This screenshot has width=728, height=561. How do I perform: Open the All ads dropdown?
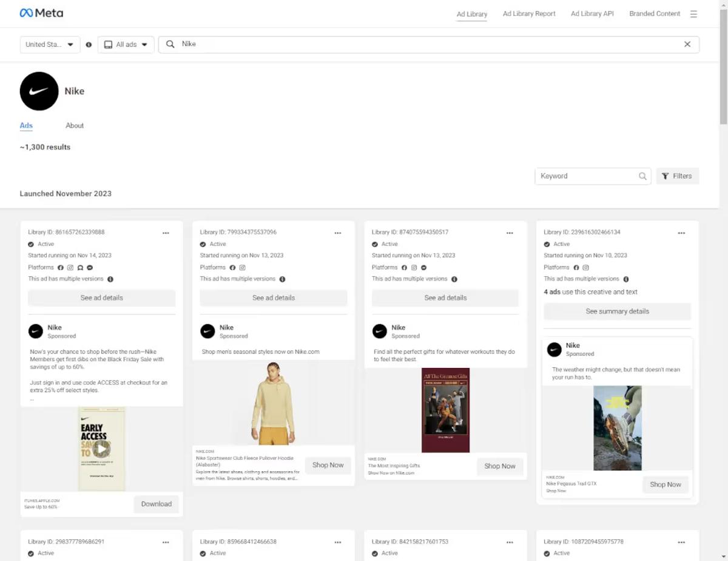point(126,44)
